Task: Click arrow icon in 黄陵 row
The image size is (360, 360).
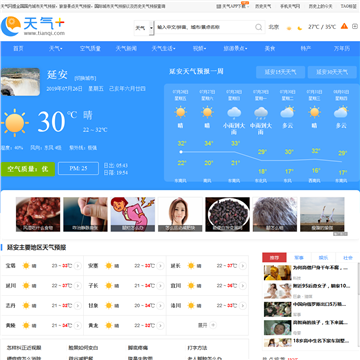Action: (x=78, y=325)
